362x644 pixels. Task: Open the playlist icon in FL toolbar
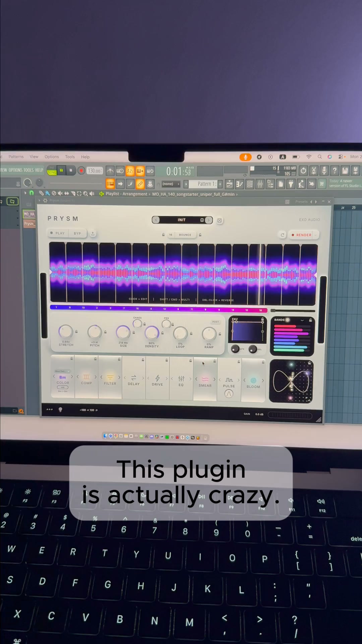click(x=229, y=184)
